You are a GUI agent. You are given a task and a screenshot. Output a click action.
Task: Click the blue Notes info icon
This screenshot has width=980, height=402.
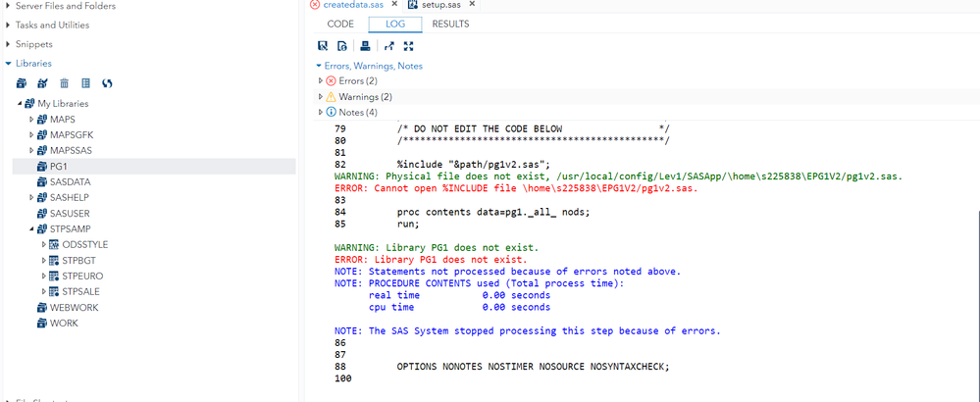(332, 113)
